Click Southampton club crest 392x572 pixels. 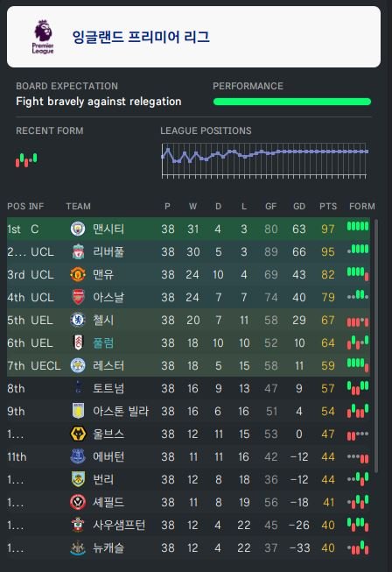click(78, 525)
